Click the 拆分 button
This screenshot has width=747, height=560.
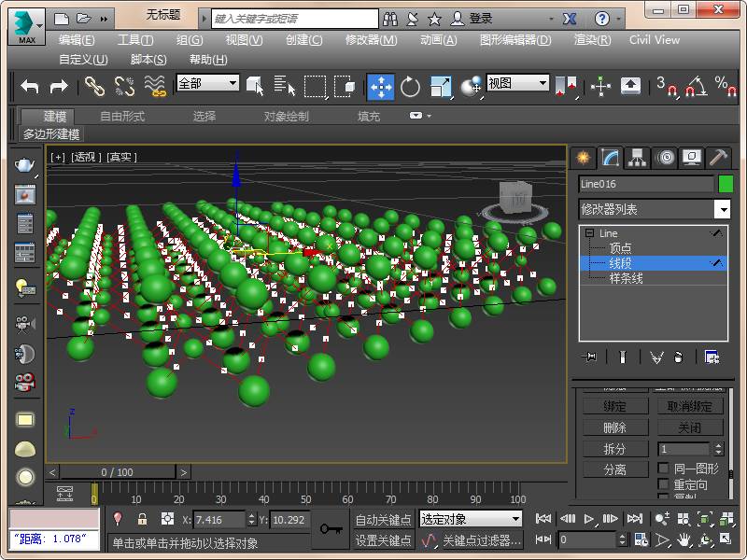point(614,449)
